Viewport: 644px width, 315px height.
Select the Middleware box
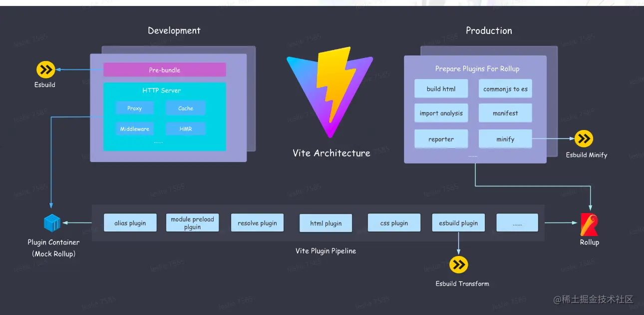(x=134, y=128)
